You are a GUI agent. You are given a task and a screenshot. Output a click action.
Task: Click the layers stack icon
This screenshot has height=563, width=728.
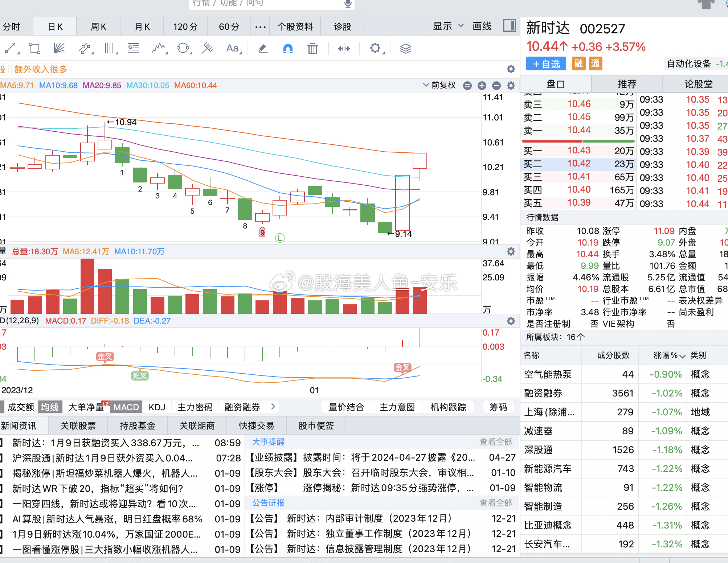[405, 48]
